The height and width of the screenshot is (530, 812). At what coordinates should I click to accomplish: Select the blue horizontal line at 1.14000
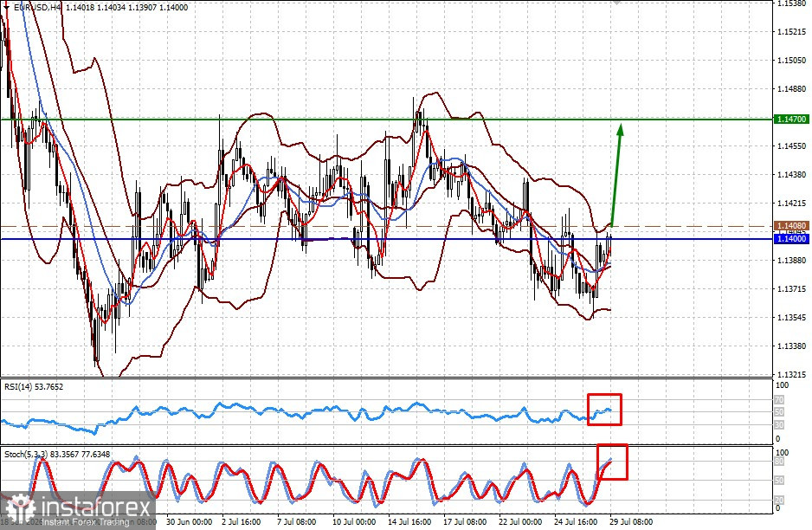(386, 239)
